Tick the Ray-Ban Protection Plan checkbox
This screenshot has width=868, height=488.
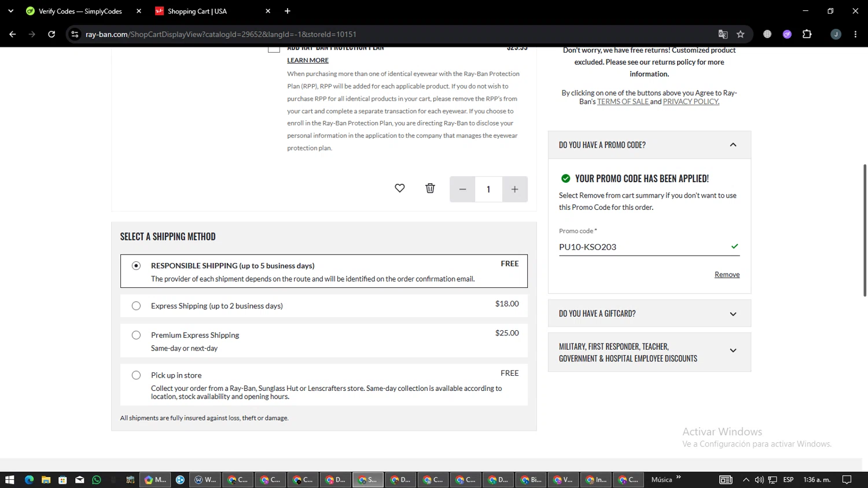click(274, 49)
